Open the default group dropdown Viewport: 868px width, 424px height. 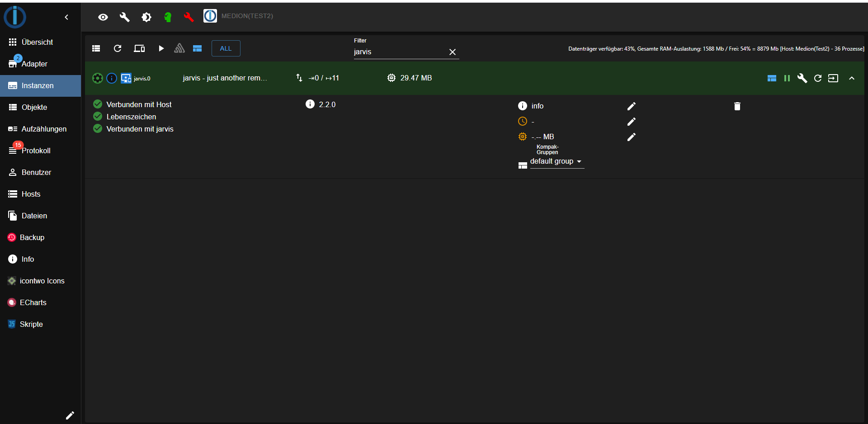click(x=557, y=162)
